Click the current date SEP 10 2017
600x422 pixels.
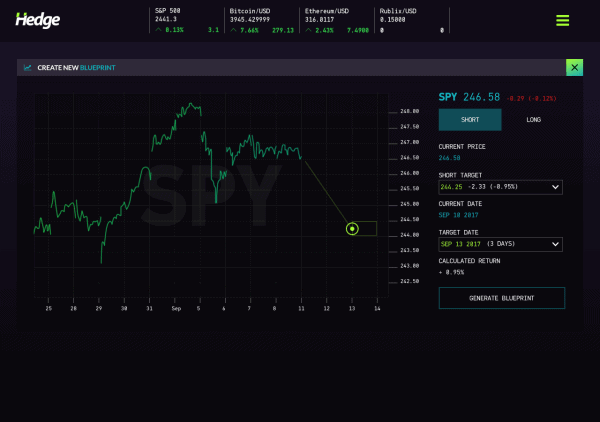click(458, 215)
